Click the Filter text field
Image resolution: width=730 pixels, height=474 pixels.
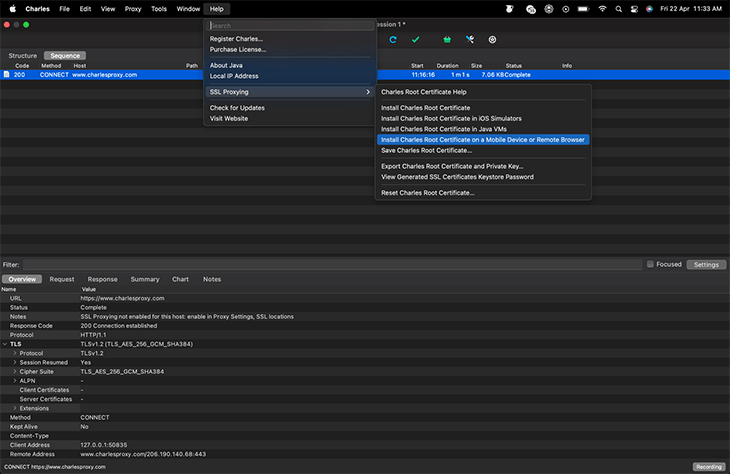[x=330, y=265]
